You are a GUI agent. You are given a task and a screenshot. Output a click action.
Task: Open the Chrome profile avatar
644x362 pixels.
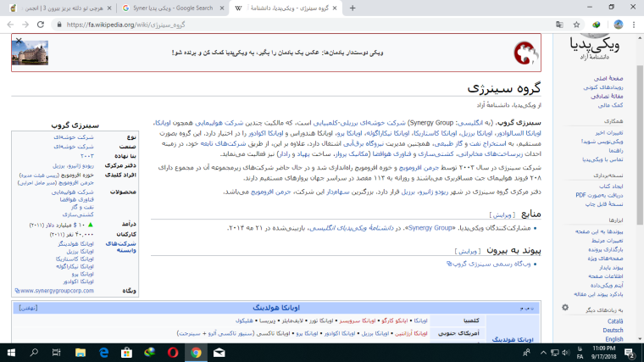pos(618,25)
